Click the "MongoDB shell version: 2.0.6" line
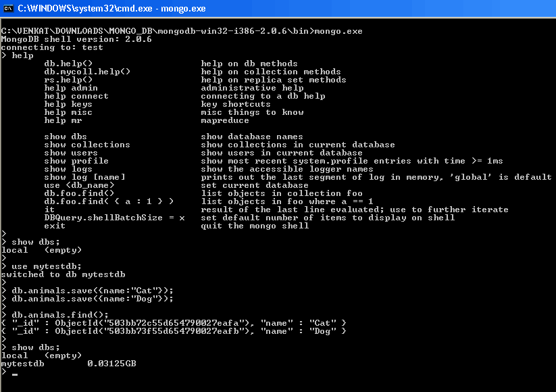The image size is (556, 392). 76,39
